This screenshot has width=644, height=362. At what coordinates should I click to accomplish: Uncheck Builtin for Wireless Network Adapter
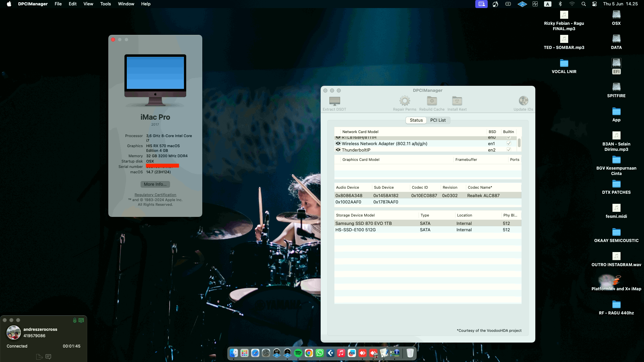[x=508, y=143]
